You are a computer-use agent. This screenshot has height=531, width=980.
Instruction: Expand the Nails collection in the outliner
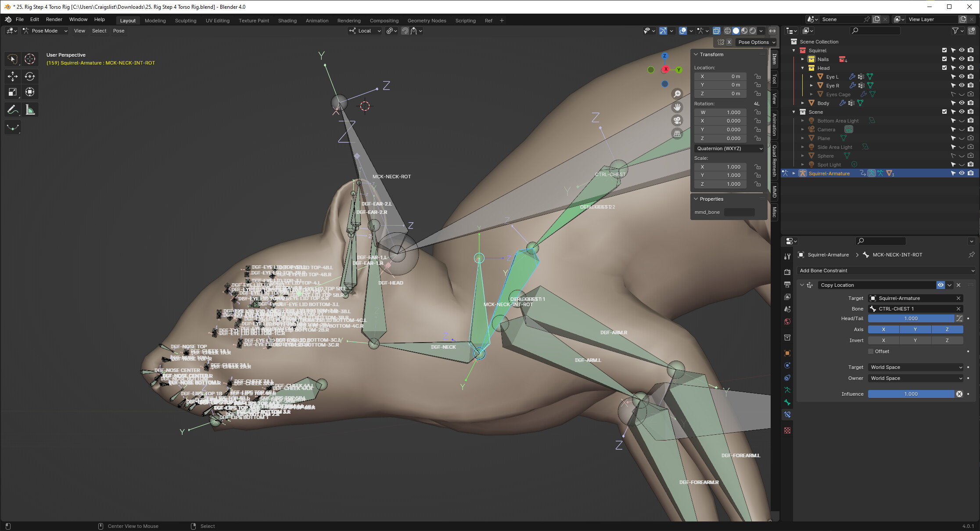tap(803, 59)
